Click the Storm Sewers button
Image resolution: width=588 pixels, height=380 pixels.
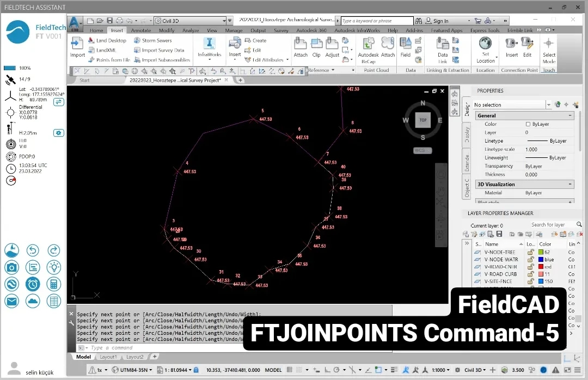152,40
